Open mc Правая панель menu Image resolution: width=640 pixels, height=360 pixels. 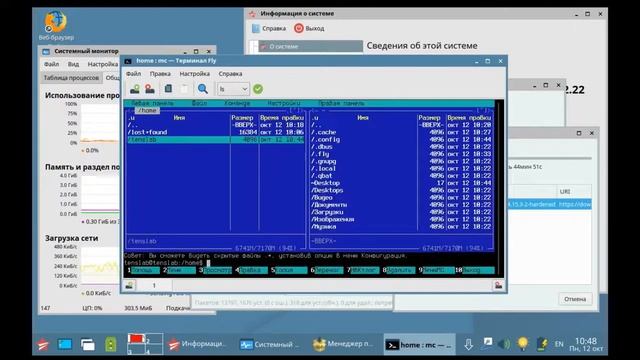(x=341, y=103)
